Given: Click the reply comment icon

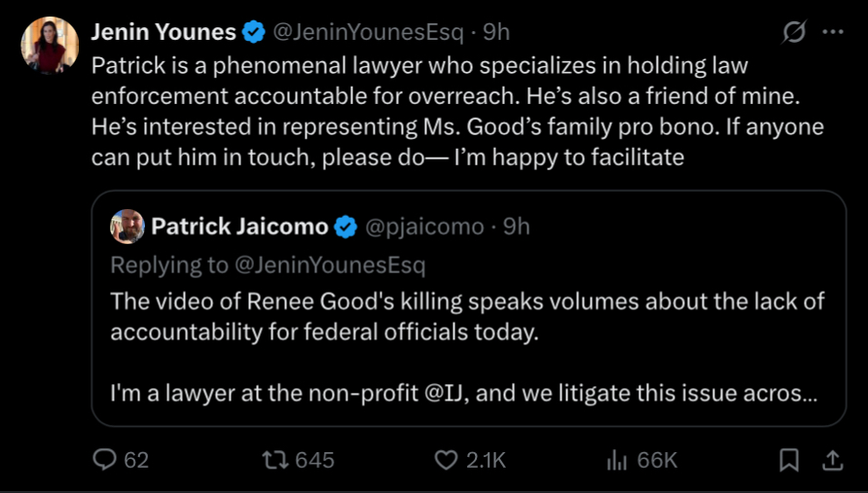Looking at the screenshot, I should 105,459.
